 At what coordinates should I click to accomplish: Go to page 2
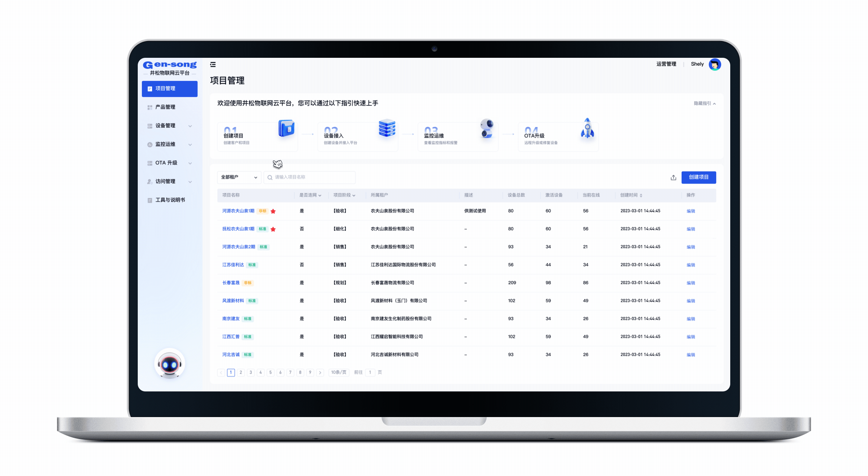pos(241,372)
